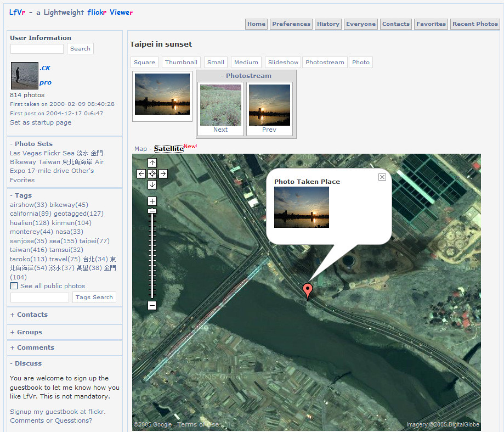Click the pro account link
The height and width of the screenshot is (432, 504).
[46, 83]
